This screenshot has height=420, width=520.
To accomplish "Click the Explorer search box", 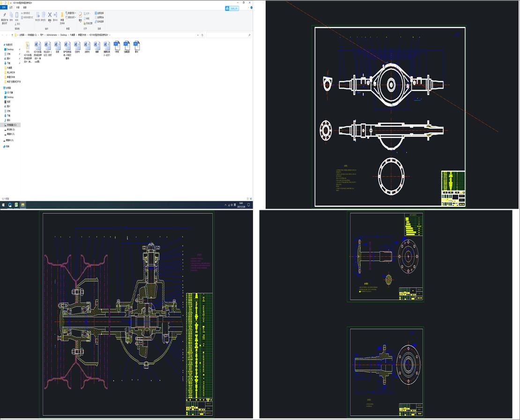I will (x=229, y=35).
